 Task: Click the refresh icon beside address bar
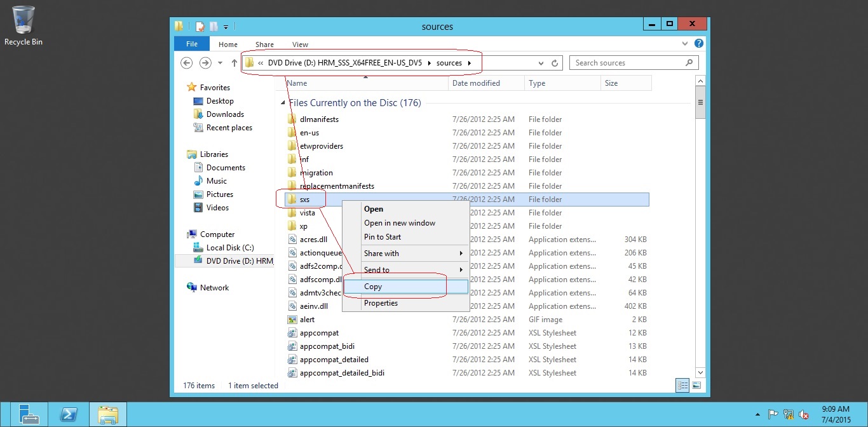pos(554,62)
